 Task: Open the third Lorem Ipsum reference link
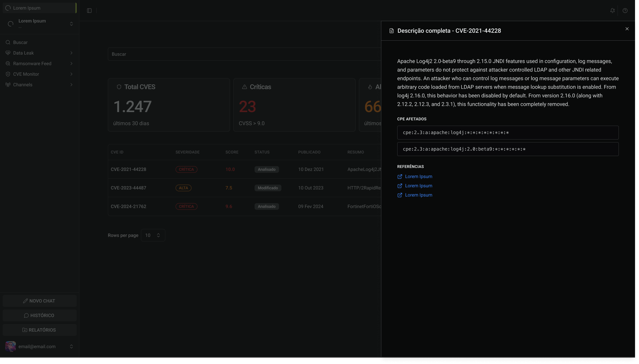point(419,195)
